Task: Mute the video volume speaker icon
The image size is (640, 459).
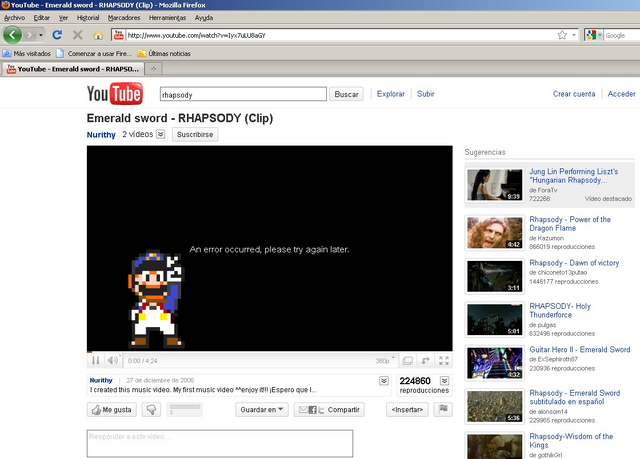Action: click(x=113, y=360)
